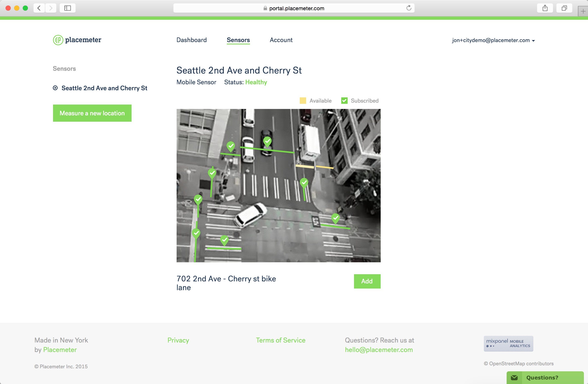
Task: Click the browser back arrow
Action: [x=39, y=8]
